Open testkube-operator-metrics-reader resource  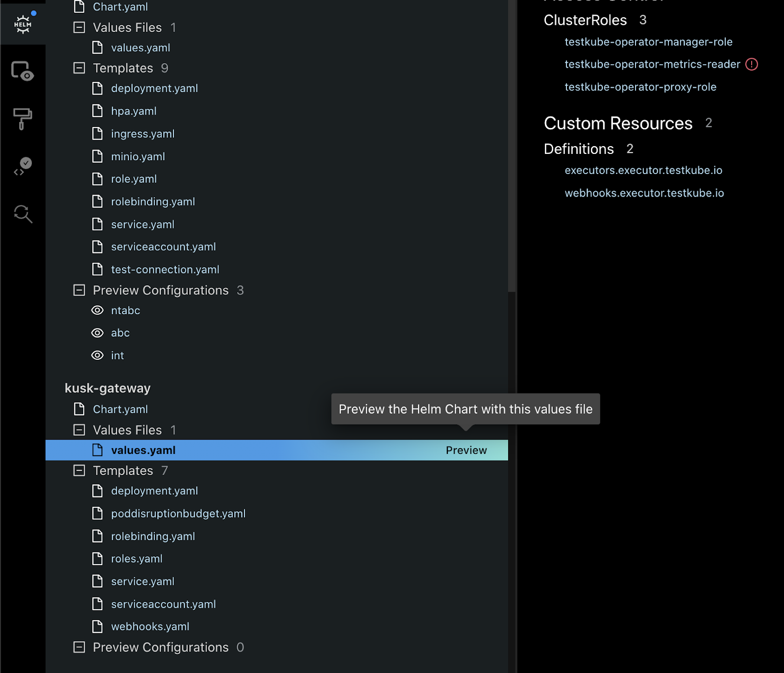(652, 64)
